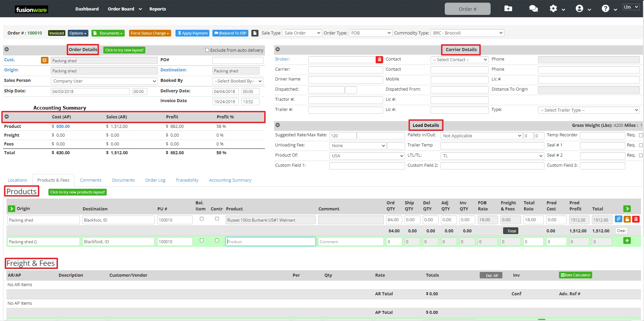Viewport: 644px width, 321px height.
Task: Delete the Russet product row
Action: pyautogui.click(x=636, y=219)
